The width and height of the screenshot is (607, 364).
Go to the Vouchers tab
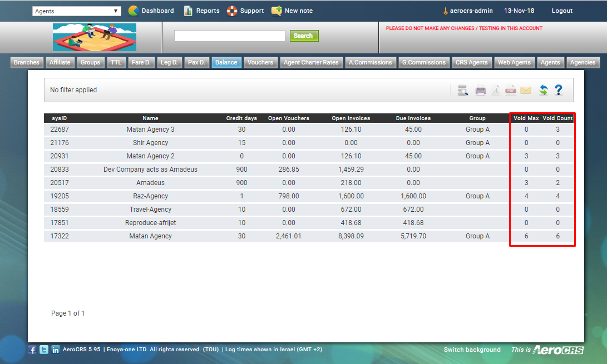(260, 63)
